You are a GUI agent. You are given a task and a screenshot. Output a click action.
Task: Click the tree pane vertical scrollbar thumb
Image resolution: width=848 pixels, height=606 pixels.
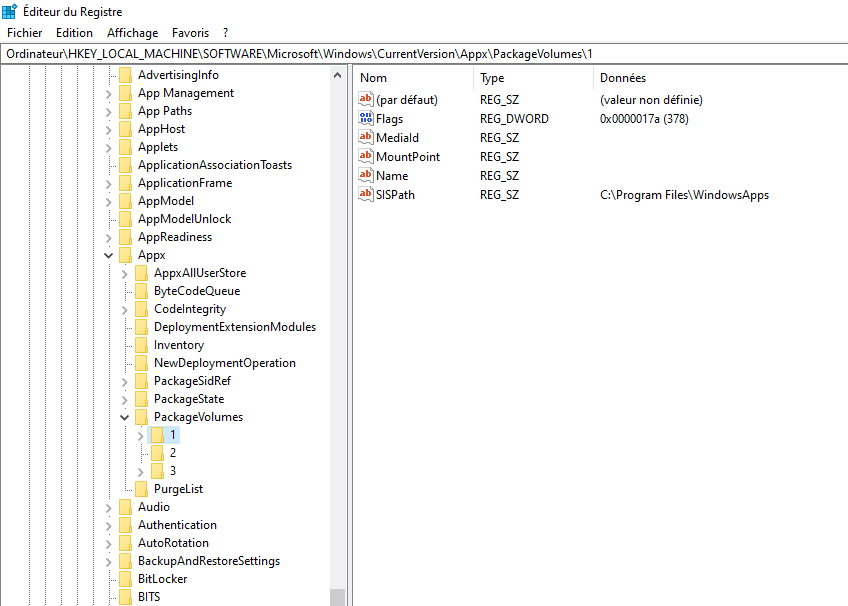click(x=337, y=597)
